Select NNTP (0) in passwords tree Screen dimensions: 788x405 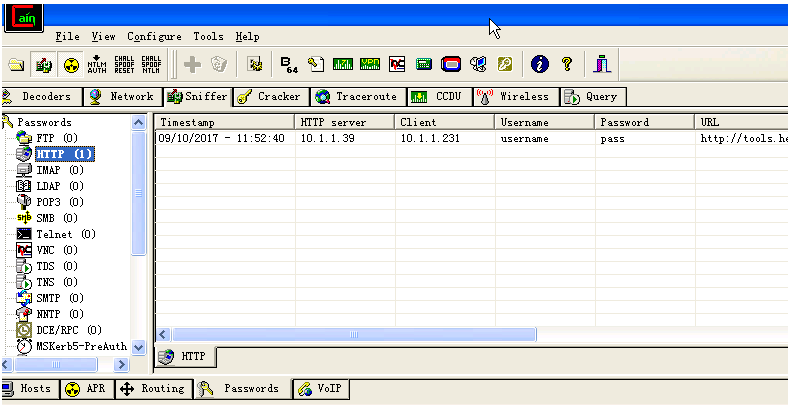(60, 315)
